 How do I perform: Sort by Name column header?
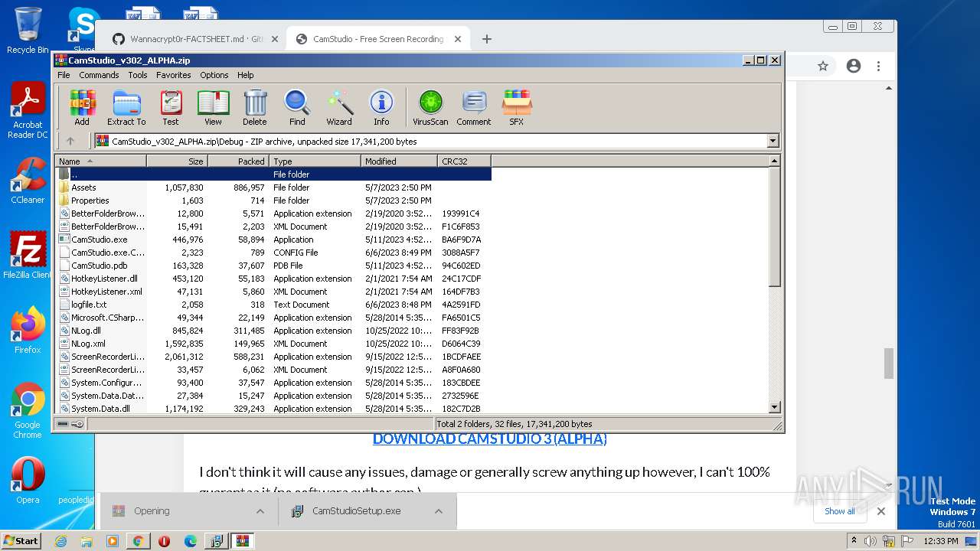point(100,161)
